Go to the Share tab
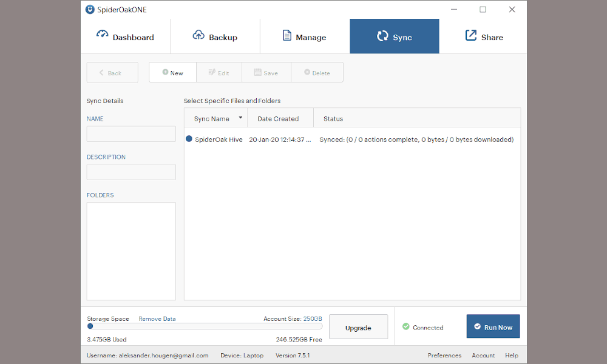Screen dimensions: 607x364 coord(483,36)
